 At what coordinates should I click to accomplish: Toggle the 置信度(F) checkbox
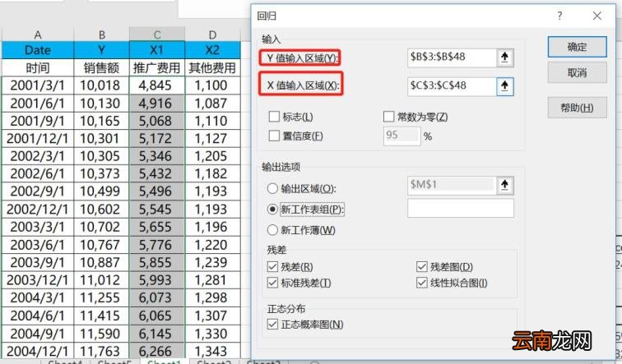click(274, 136)
